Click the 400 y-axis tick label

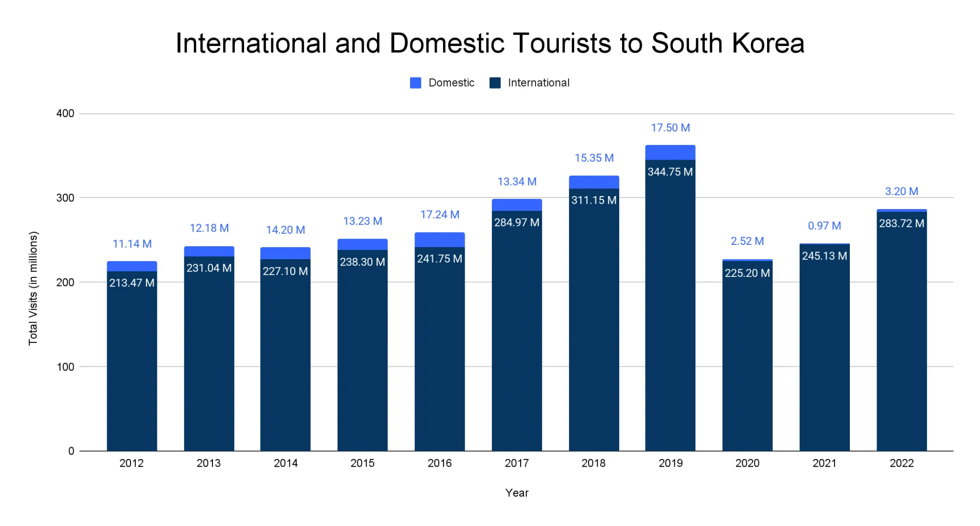pyautogui.click(x=65, y=113)
